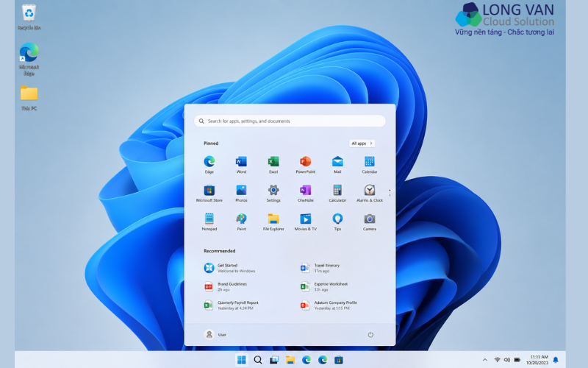588x368 pixels.
Task: Launch PowerPoint from Start menu
Action: (305, 165)
